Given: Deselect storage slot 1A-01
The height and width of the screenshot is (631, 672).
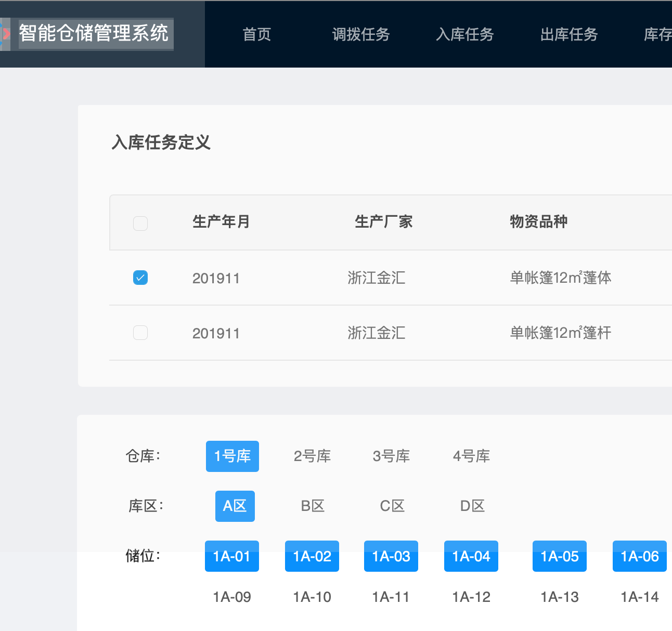Looking at the screenshot, I should tap(232, 556).
